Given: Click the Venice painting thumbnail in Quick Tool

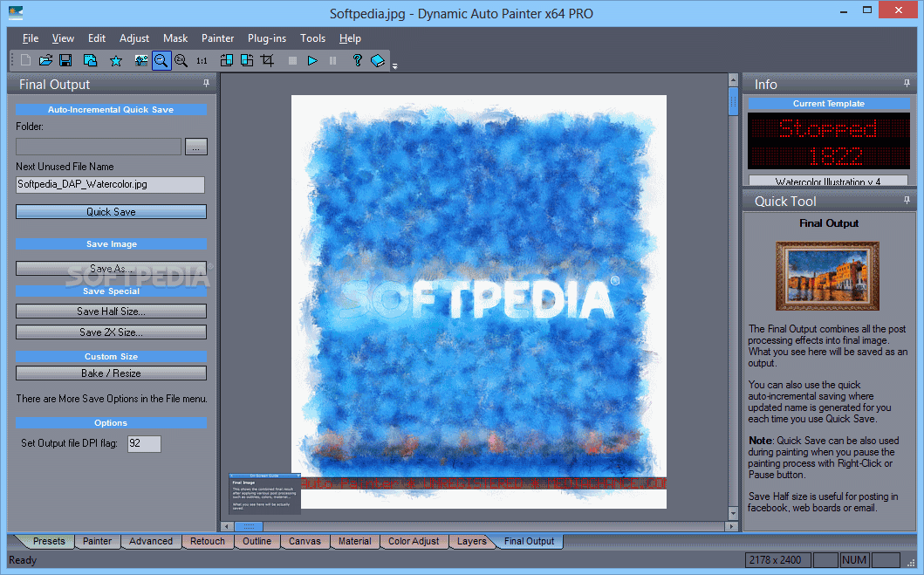Looking at the screenshot, I should pyautogui.click(x=827, y=276).
